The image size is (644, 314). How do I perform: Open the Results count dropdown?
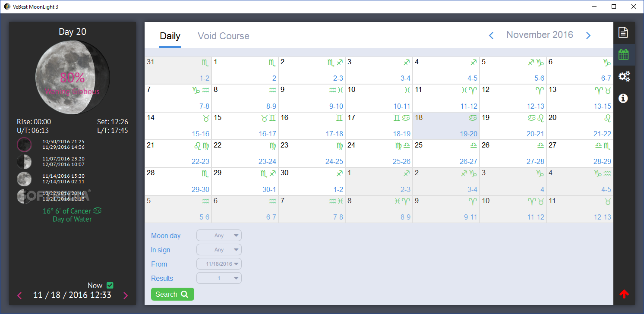click(x=219, y=278)
